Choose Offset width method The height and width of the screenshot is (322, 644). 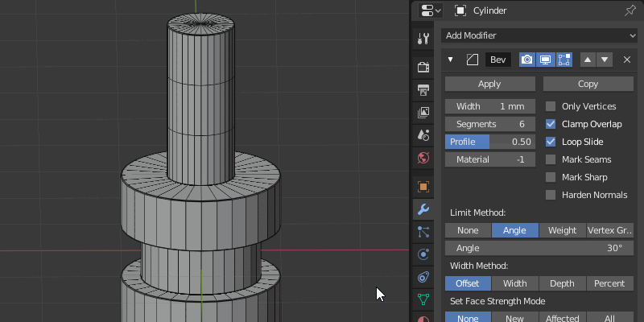click(468, 283)
